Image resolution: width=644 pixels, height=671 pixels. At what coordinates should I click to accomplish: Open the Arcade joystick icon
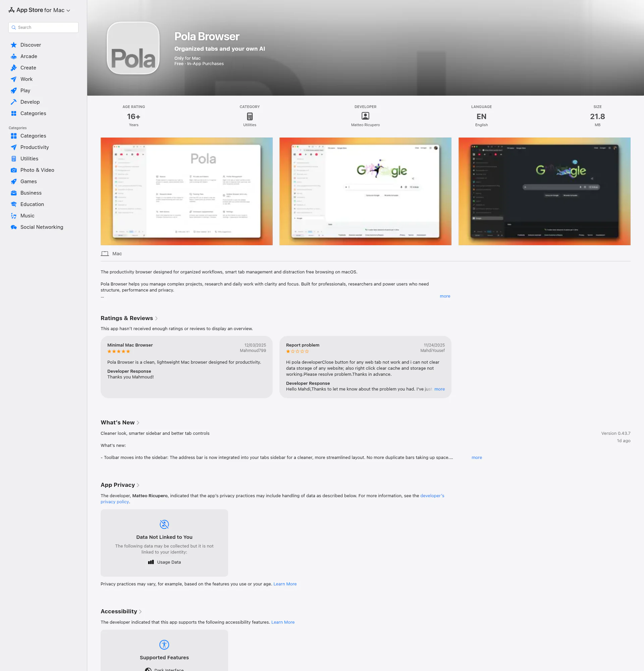click(14, 56)
